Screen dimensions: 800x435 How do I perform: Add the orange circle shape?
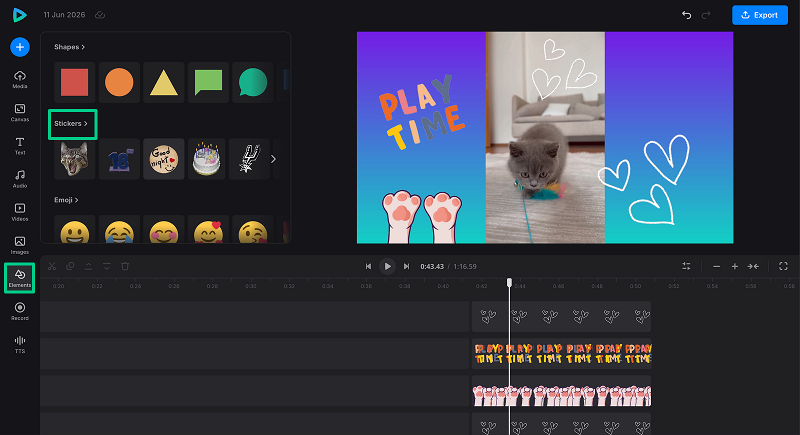point(119,83)
